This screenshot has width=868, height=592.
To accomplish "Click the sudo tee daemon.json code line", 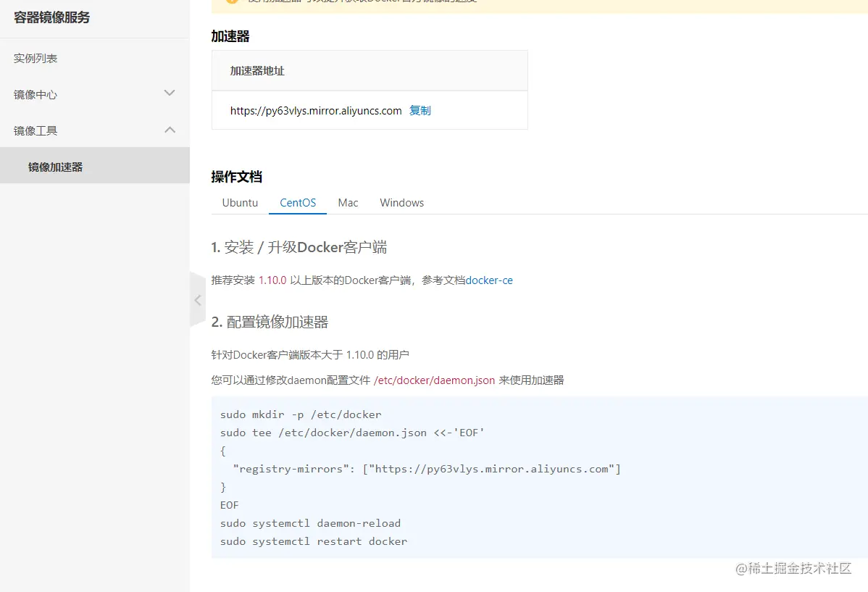I will [x=352, y=433].
